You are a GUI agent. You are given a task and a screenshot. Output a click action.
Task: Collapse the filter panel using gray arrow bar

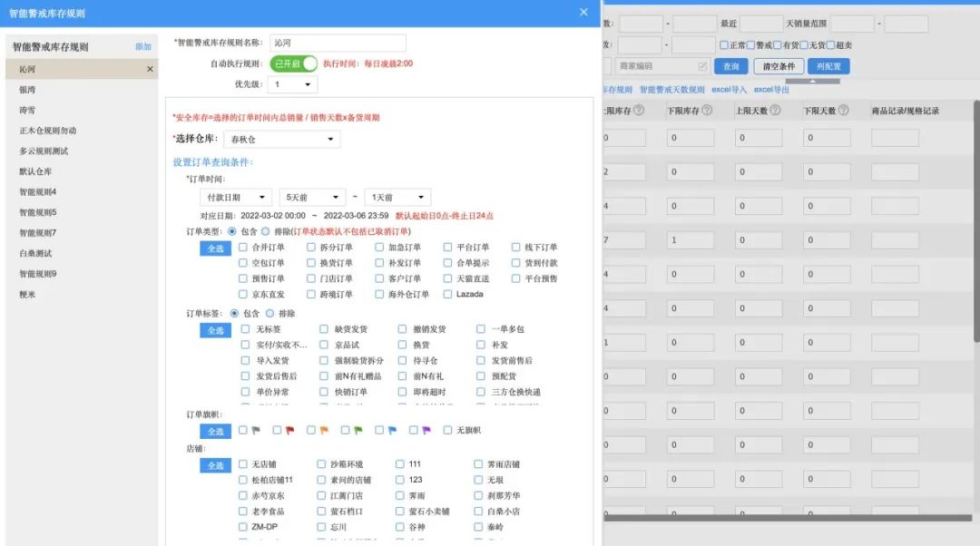pos(812,82)
